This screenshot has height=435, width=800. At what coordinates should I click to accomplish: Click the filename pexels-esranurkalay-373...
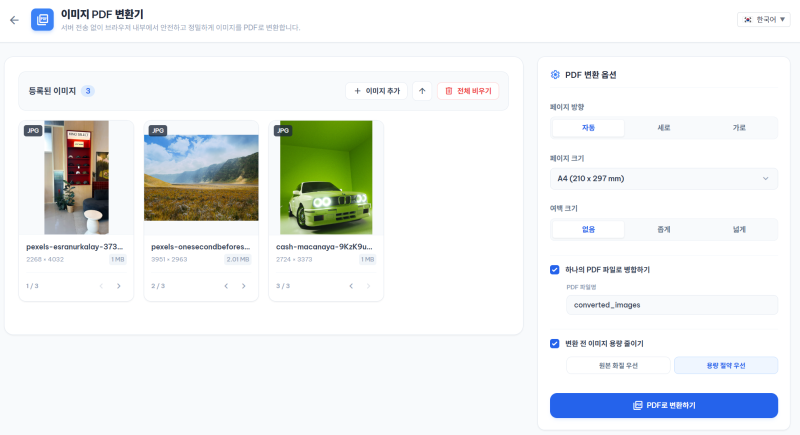point(74,247)
